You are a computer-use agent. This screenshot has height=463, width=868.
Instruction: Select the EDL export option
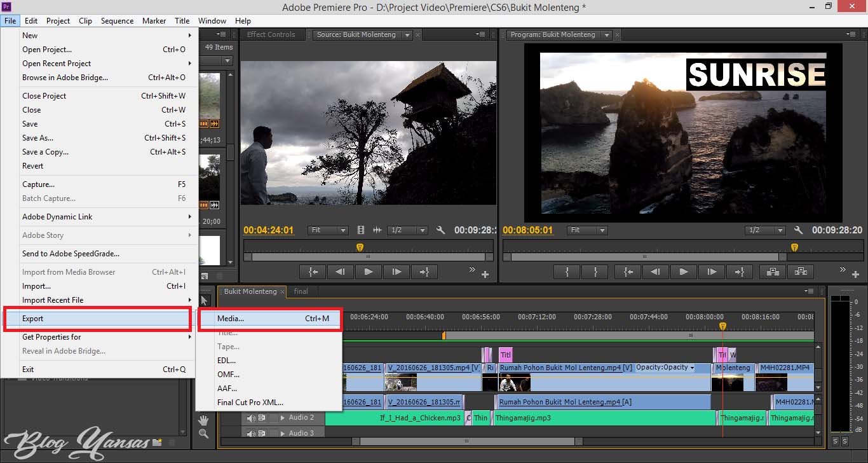(x=227, y=360)
